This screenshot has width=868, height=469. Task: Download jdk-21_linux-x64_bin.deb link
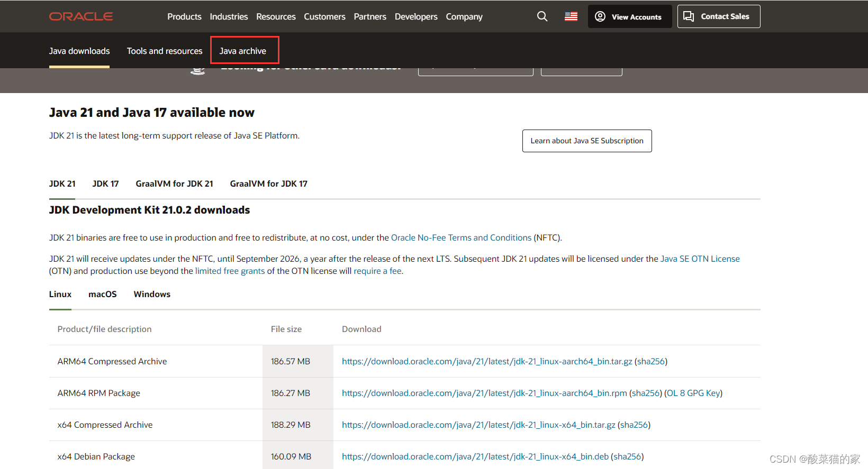[x=475, y=456]
